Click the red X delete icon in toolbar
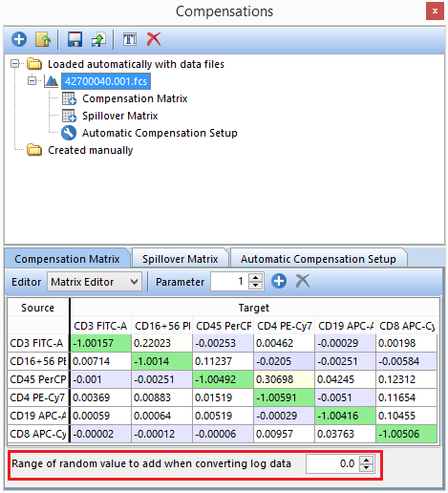Image resolution: width=448 pixels, height=493 pixels. point(154,39)
